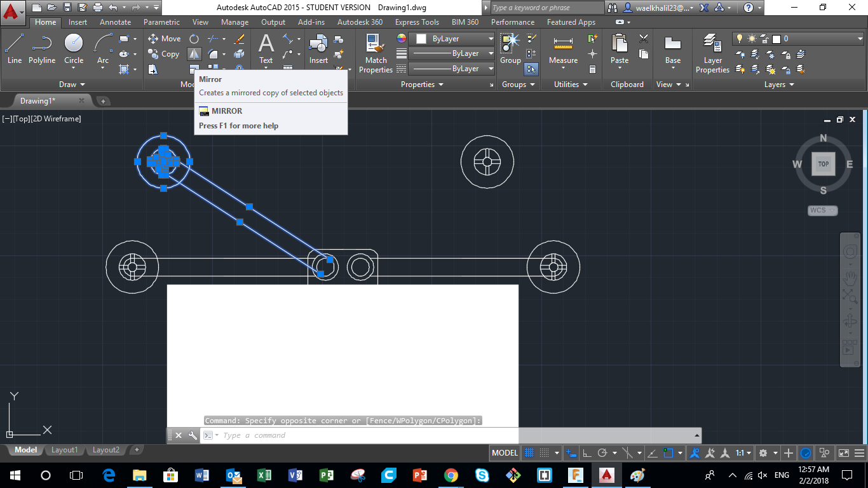This screenshot has height=488, width=868.
Task: Open the annotation scale 1:1 dropdown
Action: 743,453
